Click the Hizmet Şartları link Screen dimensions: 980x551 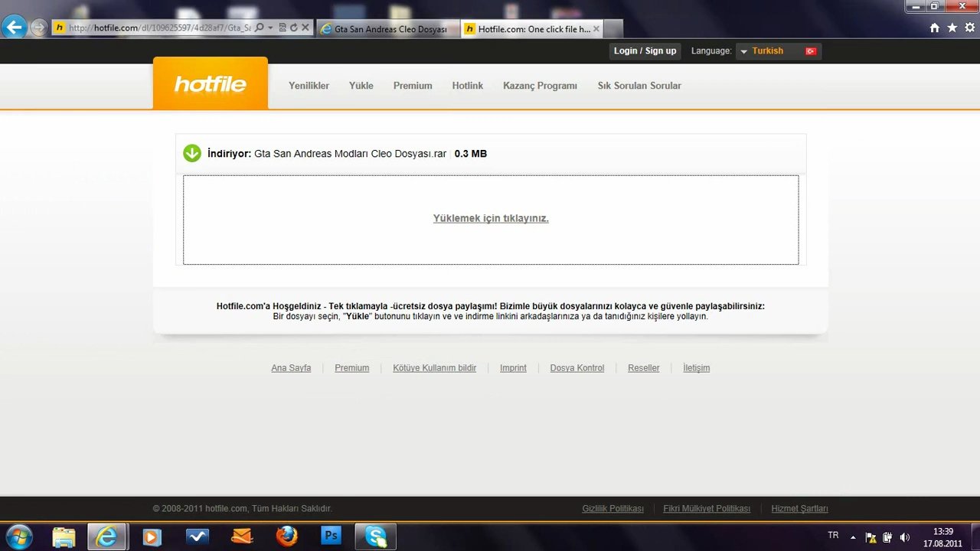click(x=799, y=509)
